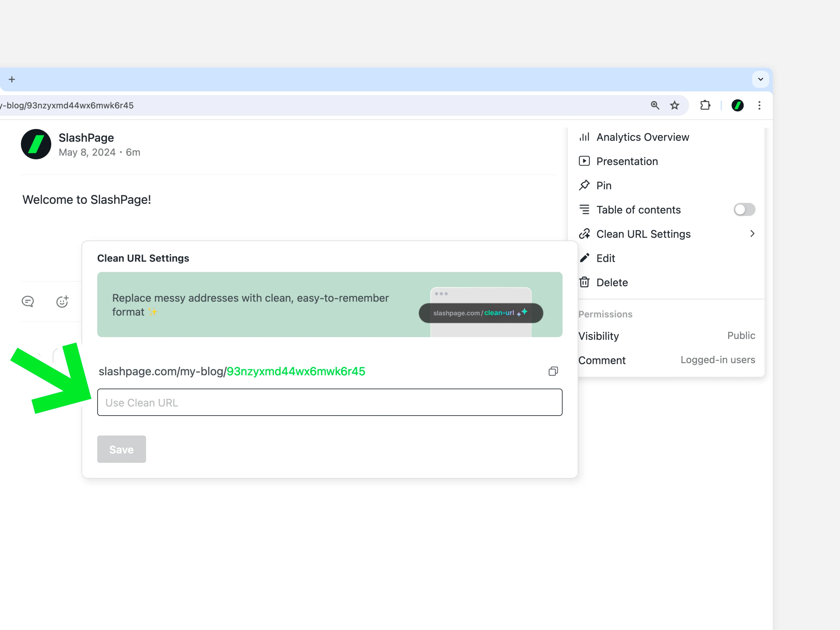Bookmark this page with the star icon
Screen dimensions: 840x630
point(675,105)
